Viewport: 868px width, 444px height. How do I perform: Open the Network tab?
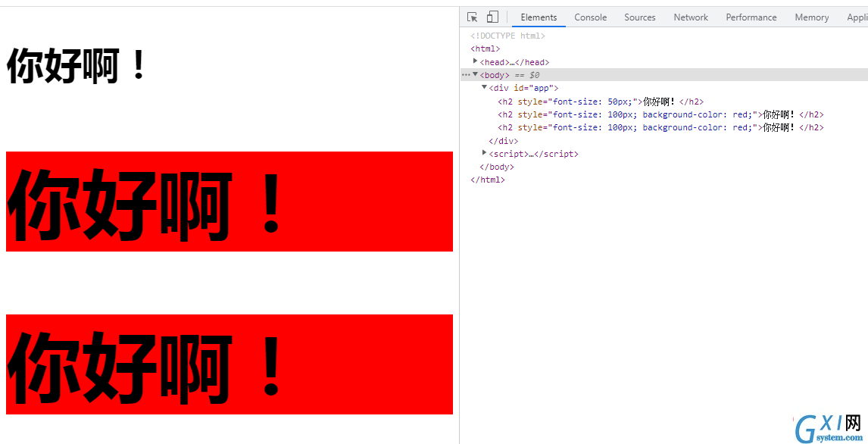coord(690,17)
